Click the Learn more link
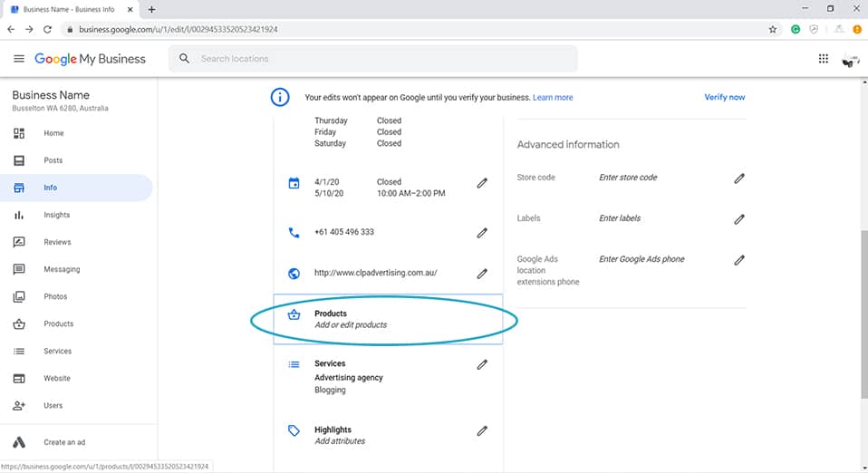 point(553,98)
